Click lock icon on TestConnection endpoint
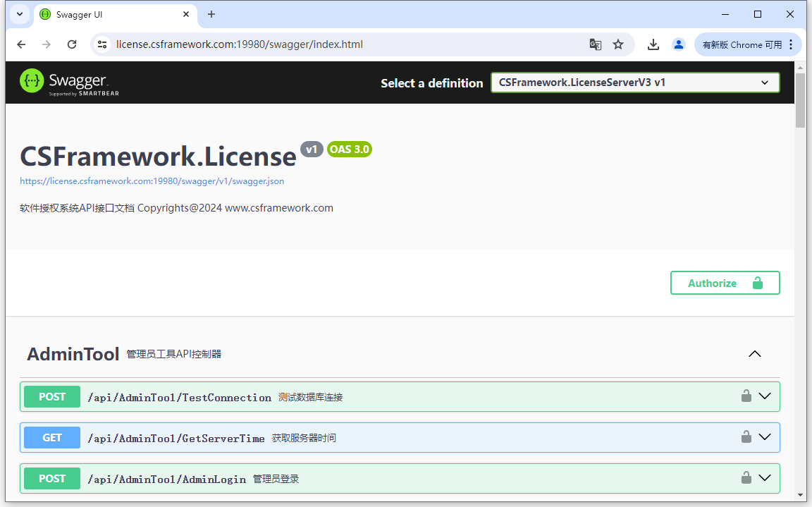This screenshot has height=507, width=812. coord(746,396)
